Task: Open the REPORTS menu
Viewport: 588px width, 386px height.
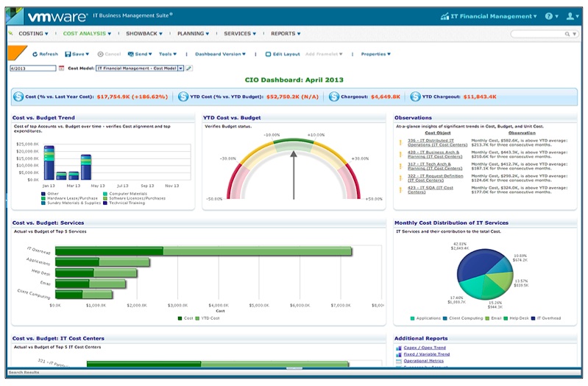Action: coord(286,33)
